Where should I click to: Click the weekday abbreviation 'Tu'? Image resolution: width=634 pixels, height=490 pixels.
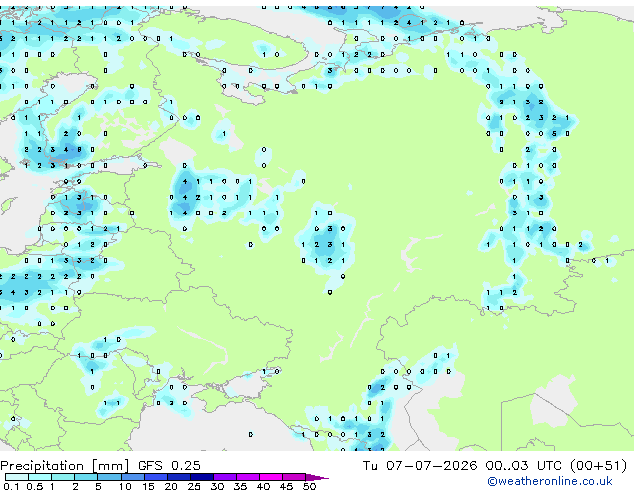pos(370,466)
